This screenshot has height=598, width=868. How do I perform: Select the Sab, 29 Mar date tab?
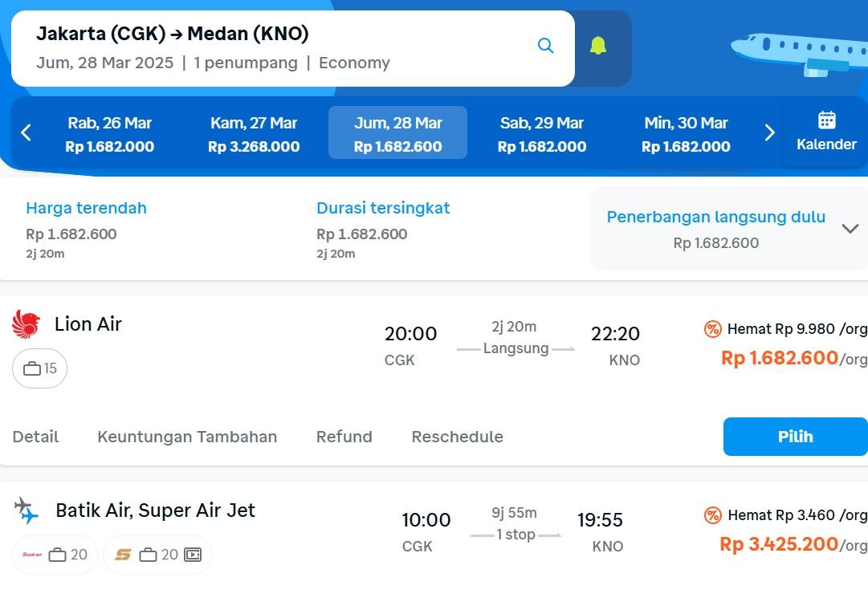pos(542,133)
